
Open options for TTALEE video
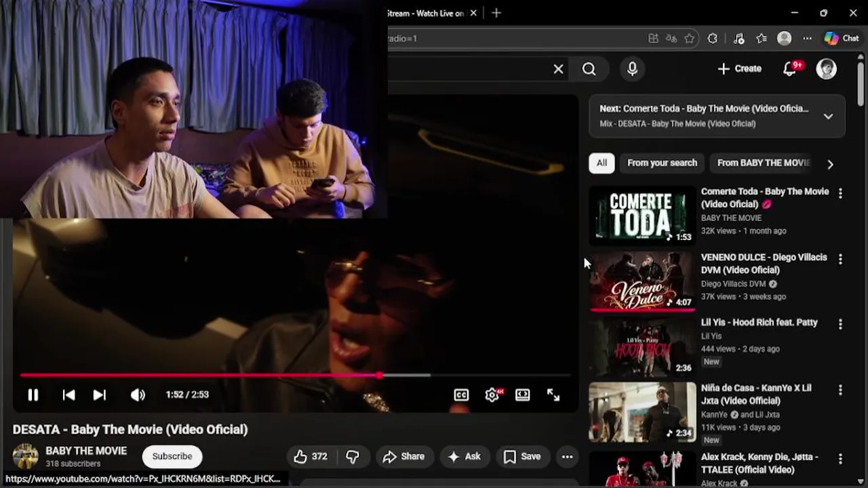(840, 458)
